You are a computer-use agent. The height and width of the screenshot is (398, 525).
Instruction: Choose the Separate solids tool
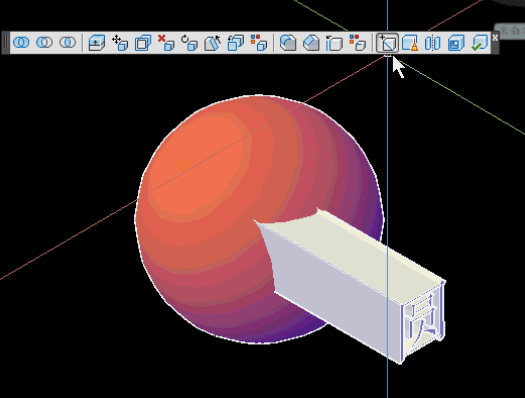(432, 43)
